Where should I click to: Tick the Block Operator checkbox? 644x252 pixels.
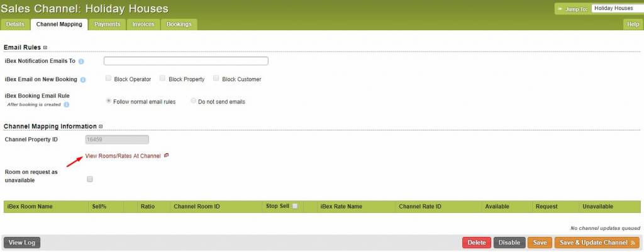(x=108, y=78)
